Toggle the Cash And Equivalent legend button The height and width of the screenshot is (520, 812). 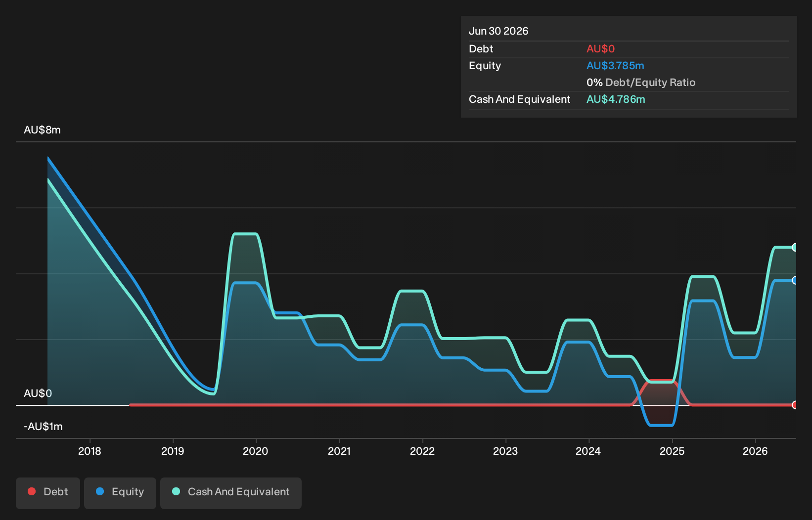tap(231, 493)
